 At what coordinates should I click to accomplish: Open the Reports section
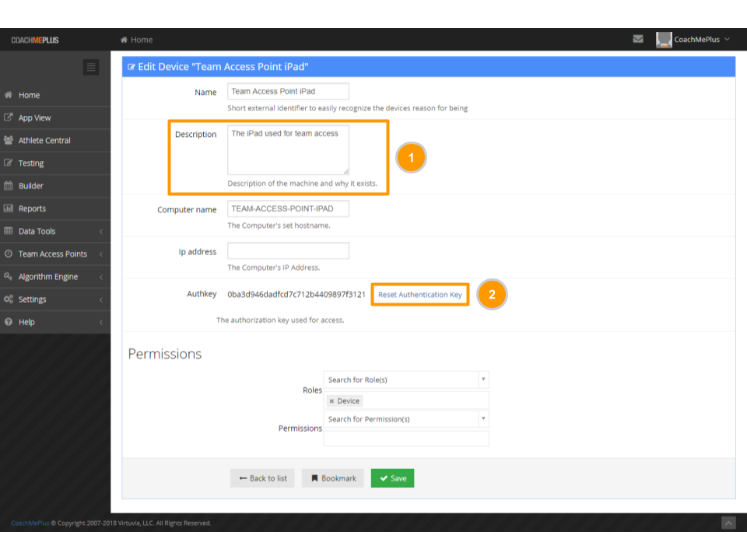pyautogui.click(x=55, y=208)
